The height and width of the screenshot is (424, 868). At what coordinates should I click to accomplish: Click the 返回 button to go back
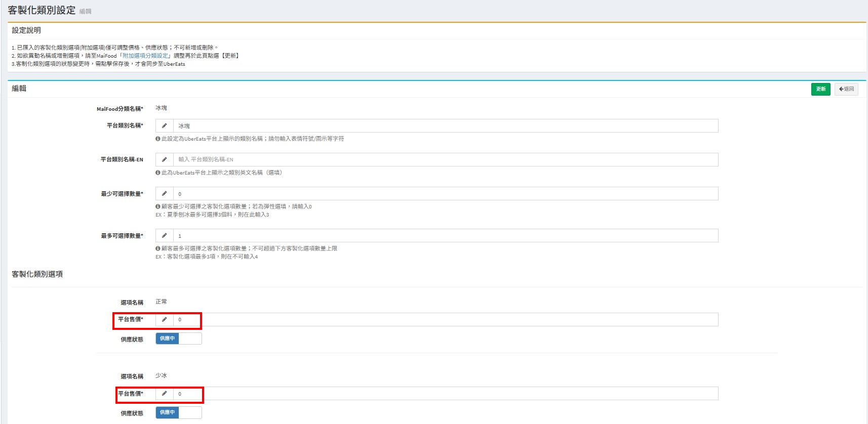pyautogui.click(x=846, y=89)
